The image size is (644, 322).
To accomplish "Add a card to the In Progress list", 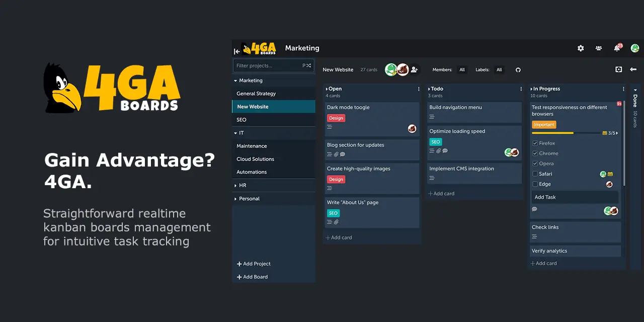I will [x=544, y=263].
